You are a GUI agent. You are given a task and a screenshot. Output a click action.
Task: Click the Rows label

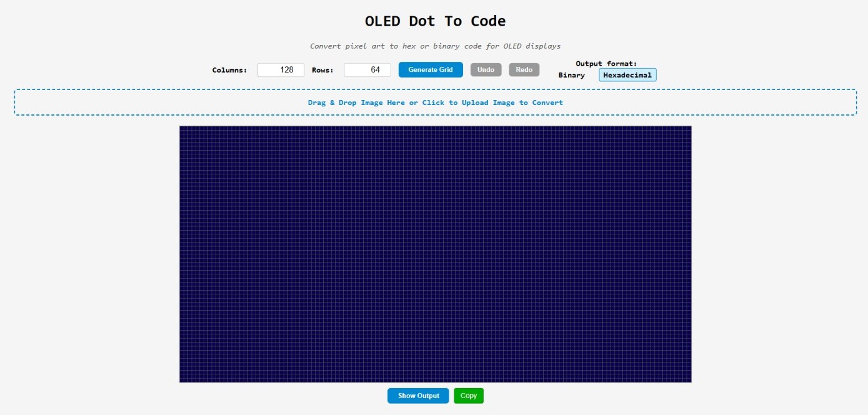[x=322, y=70]
